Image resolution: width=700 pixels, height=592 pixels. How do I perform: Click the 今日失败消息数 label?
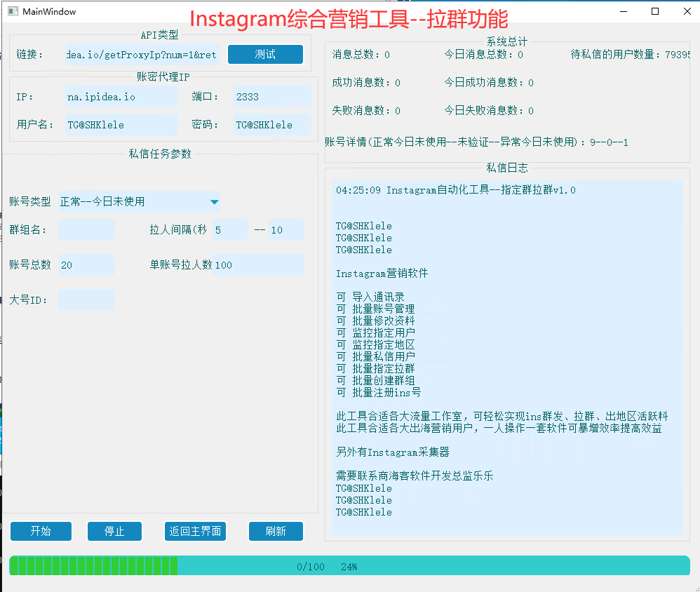tap(489, 111)
